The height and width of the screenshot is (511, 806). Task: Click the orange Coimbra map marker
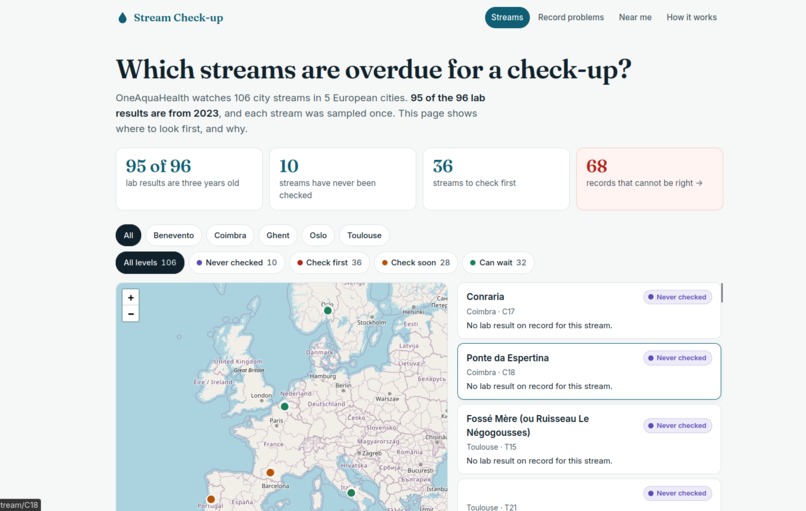tap(211, 499)
